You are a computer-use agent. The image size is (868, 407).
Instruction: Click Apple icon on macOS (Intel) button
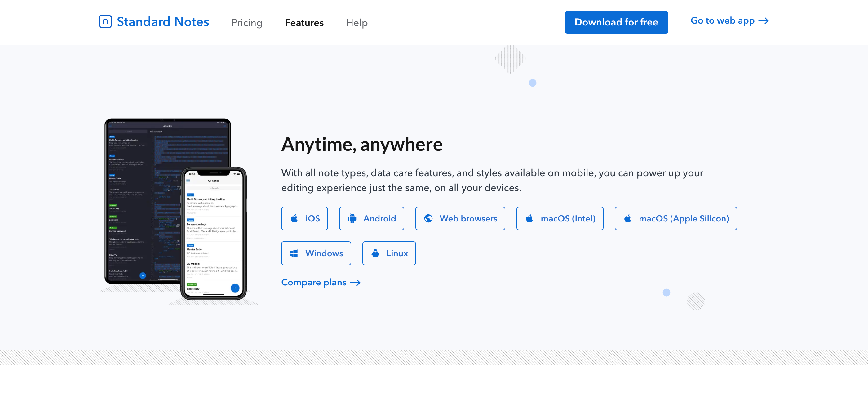point(529,218)
